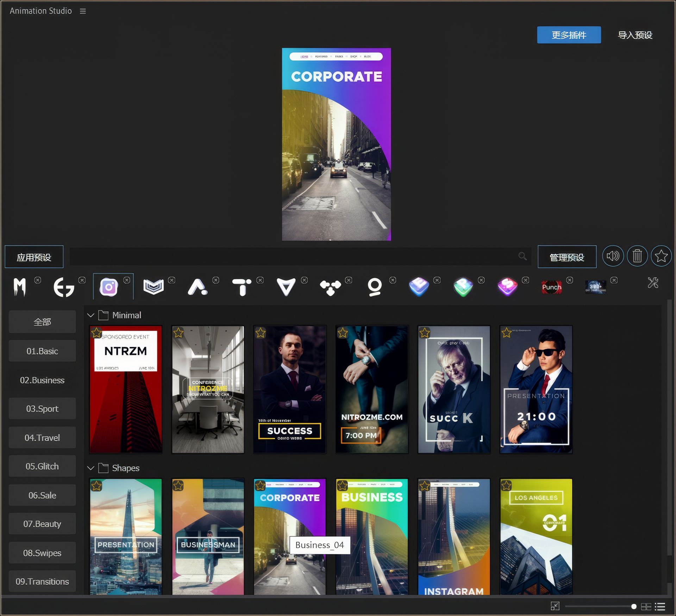Screen dimensions: 676x616
Task: Remove the Instagram pack with its x button
Action: coord(127,280)
